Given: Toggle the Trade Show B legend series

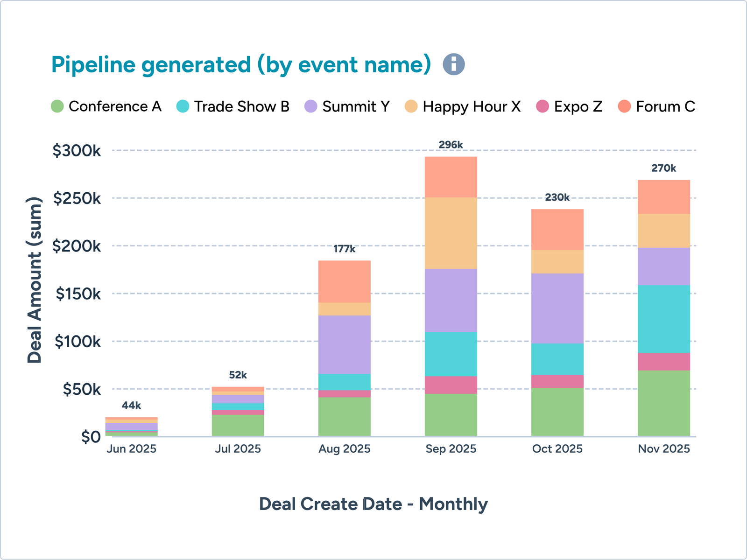Looking at the screenshot, I should tap(183, 106).
